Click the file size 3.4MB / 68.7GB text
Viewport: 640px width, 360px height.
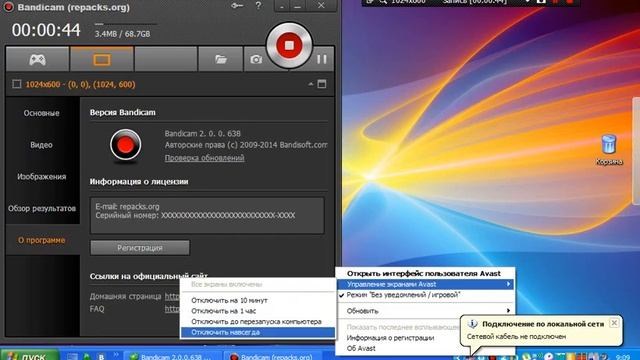122,34
